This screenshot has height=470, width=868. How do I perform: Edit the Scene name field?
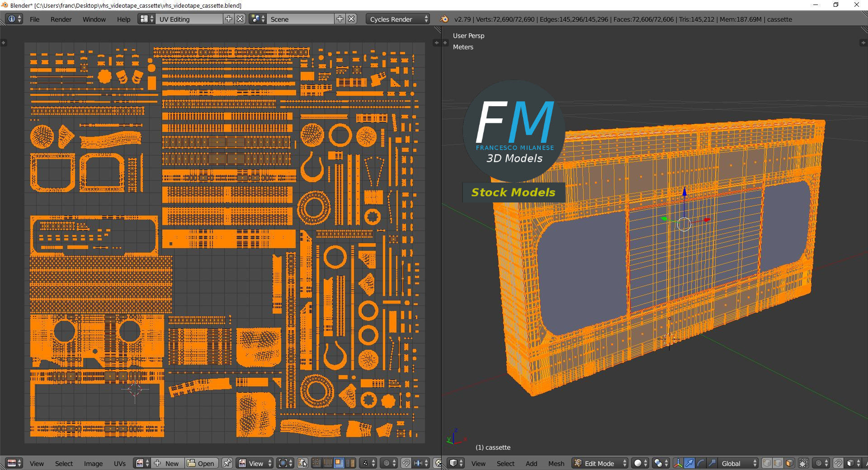point(301,19)
